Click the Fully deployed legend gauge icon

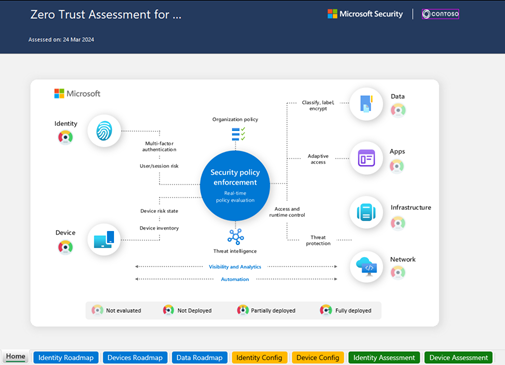(326, 310)
